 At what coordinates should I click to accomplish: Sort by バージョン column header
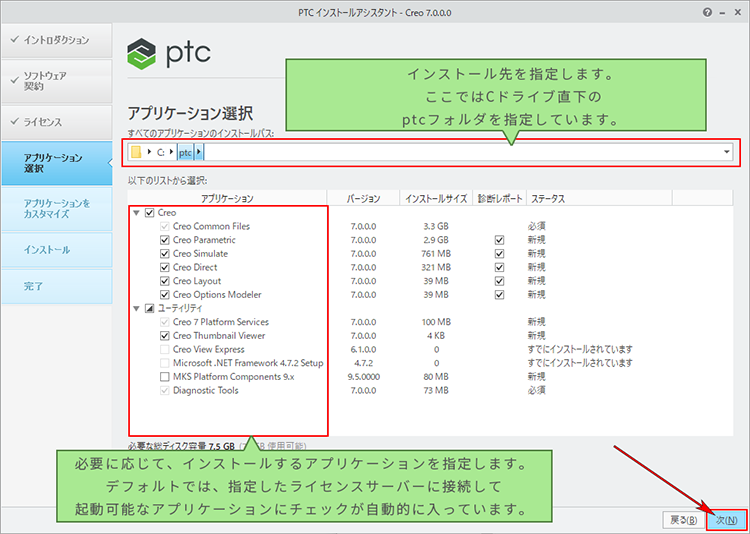364,199
